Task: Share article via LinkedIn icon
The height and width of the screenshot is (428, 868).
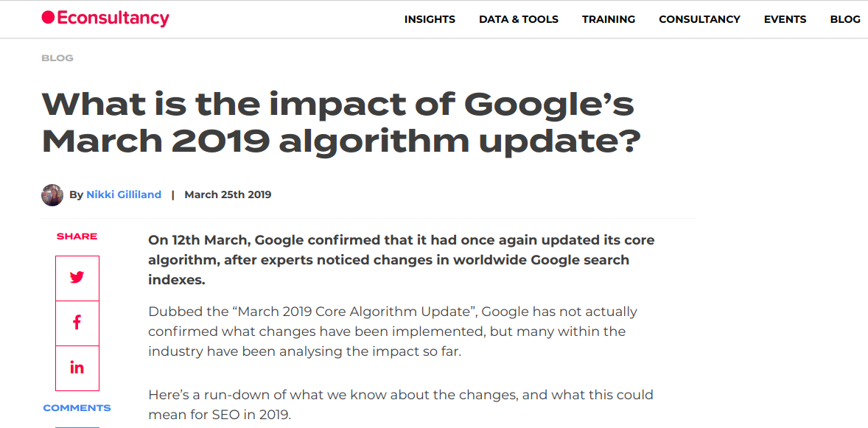Action: 77,368
